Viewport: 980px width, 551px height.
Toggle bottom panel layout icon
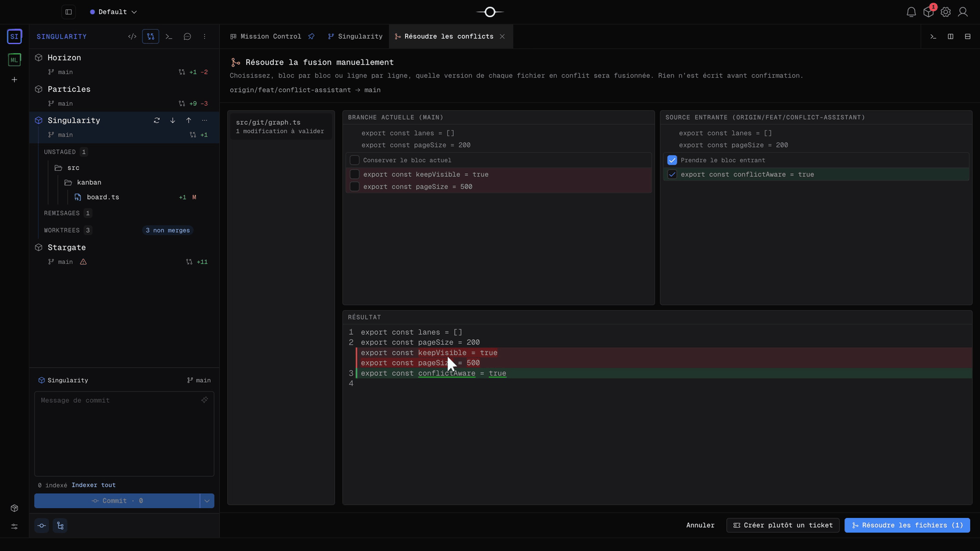tap(968, 37)
